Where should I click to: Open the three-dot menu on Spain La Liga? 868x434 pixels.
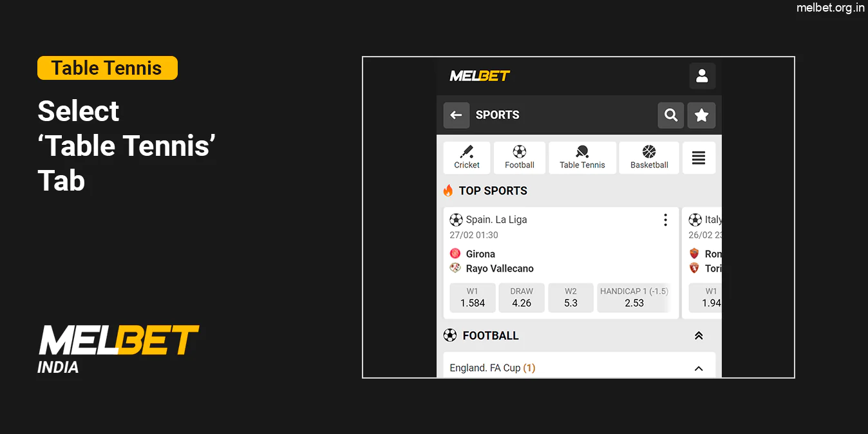[665, 219]
